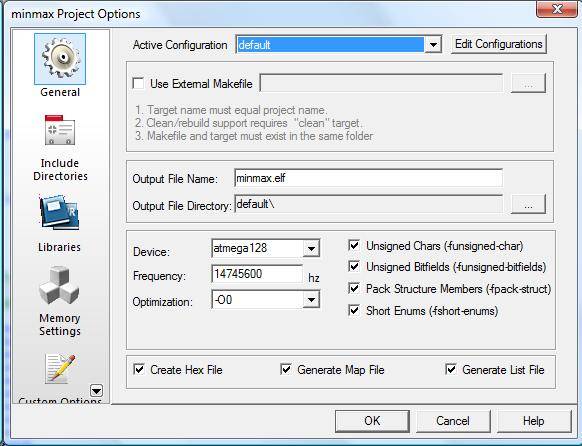
Task: Click the Include Directories label
Action: coord(60,170)
